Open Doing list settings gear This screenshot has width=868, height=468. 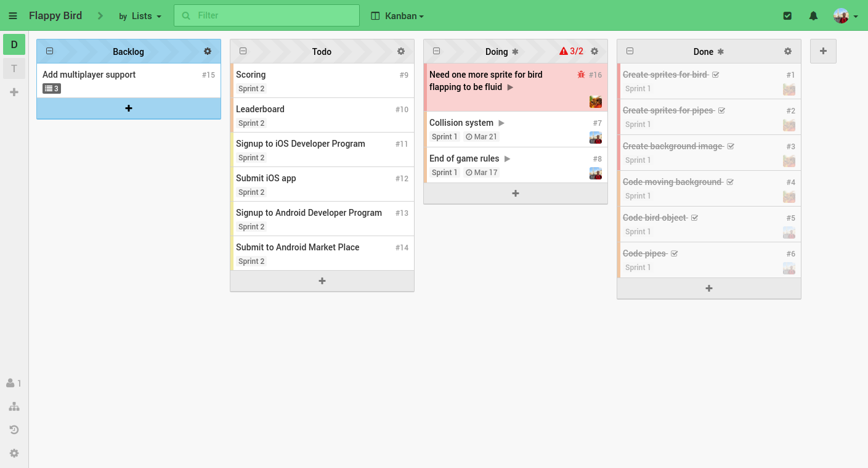point(594,52)
